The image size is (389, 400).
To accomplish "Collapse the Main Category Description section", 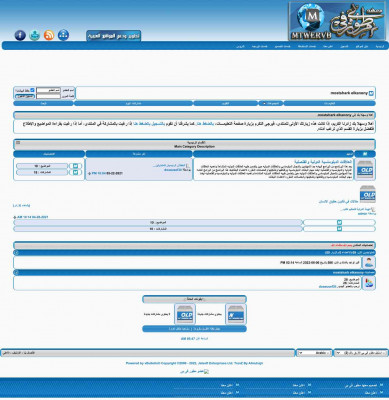I will 18,143.
